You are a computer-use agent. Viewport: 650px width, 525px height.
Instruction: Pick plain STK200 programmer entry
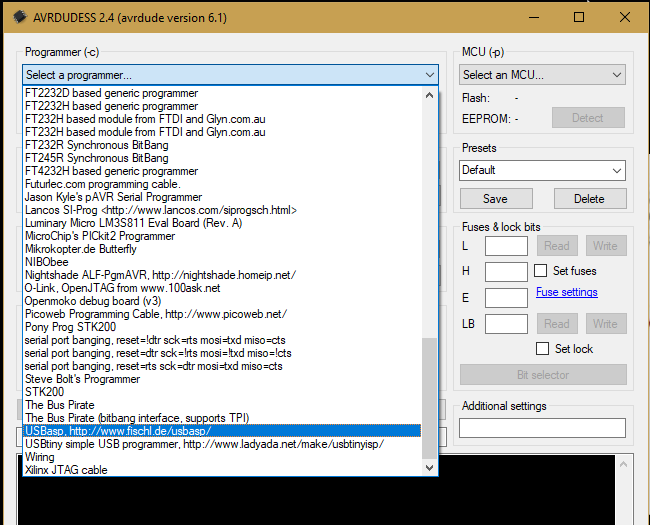222,392
